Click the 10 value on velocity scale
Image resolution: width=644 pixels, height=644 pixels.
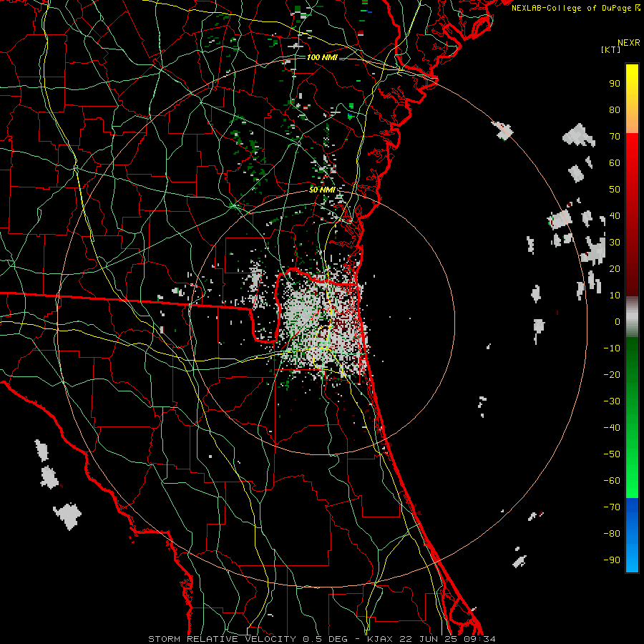(x=615, y=296)
